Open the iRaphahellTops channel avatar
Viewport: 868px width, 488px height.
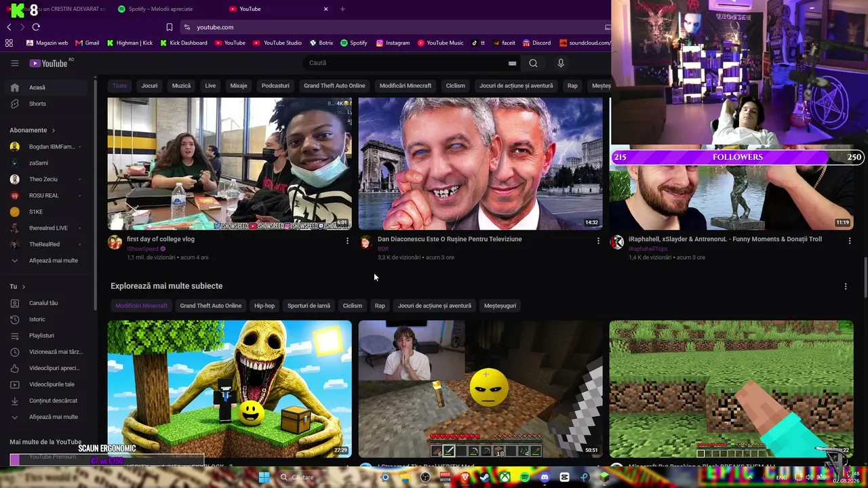tap(616, 243)
